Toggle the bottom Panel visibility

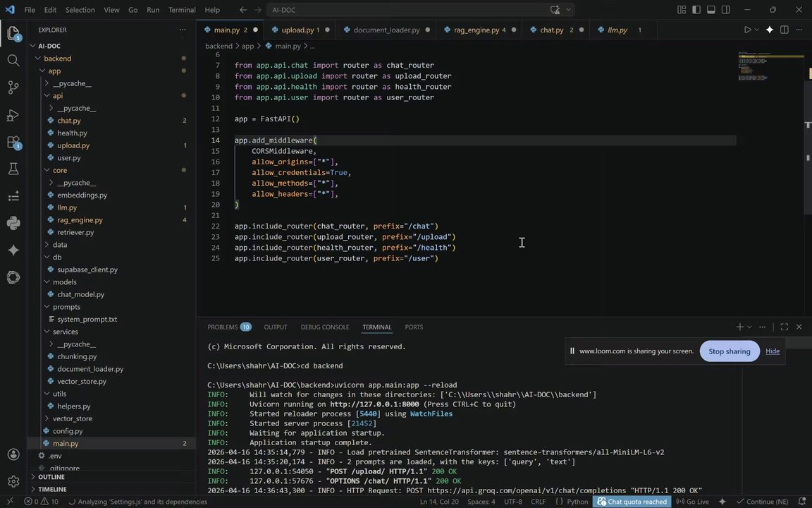pos(711,10)
